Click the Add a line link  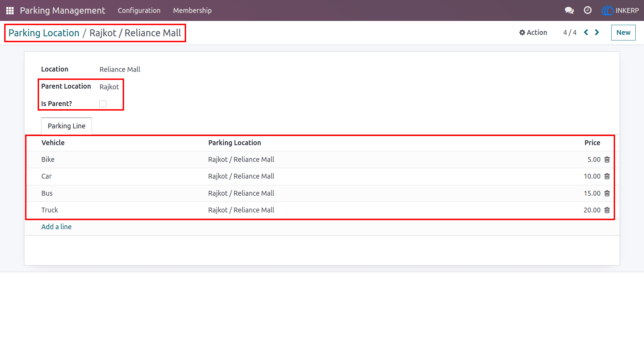click(56, 227)
